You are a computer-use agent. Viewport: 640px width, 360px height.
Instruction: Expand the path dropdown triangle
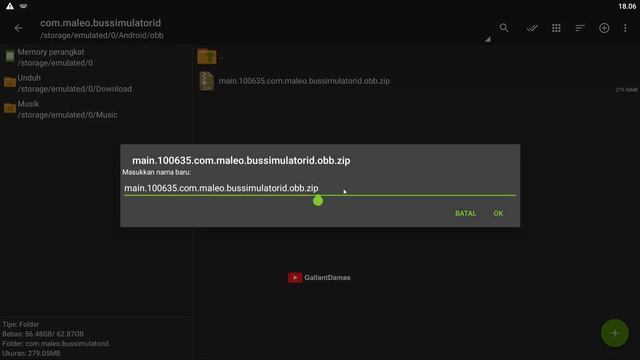point(487,39)
